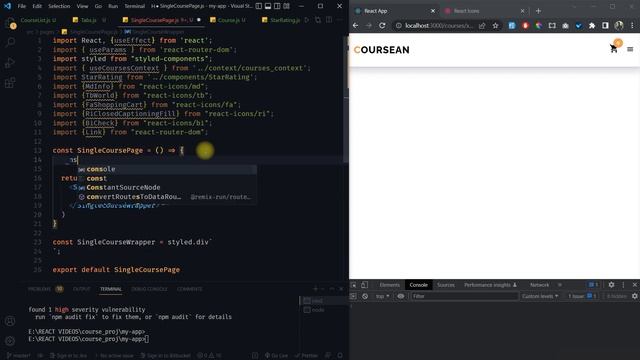Open DevTools settings gear in the top row
Viewport: 640px width, 360px height.
(x=611, y=285)
